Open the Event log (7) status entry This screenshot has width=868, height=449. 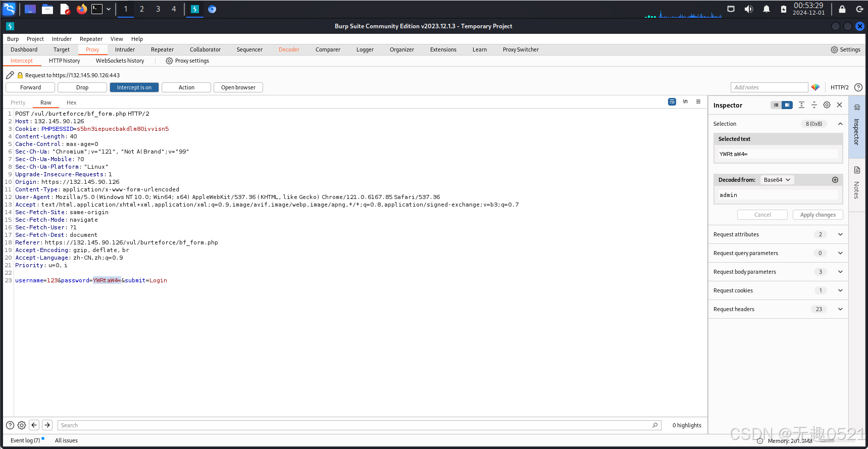(x=25, y=440)
